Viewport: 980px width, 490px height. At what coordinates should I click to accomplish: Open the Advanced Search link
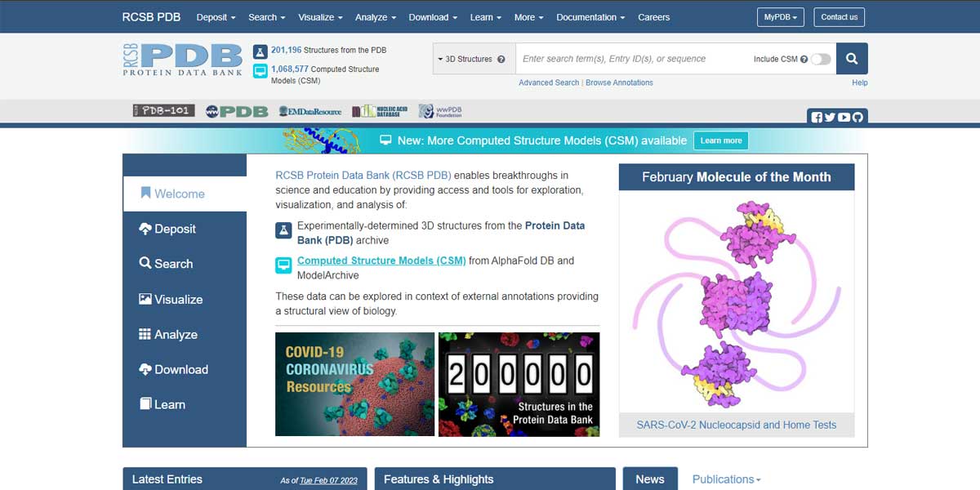point(549,82)
